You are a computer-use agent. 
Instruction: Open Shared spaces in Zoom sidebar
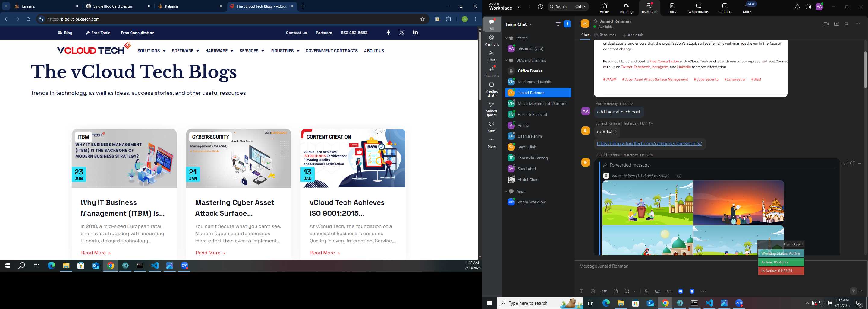492,109
